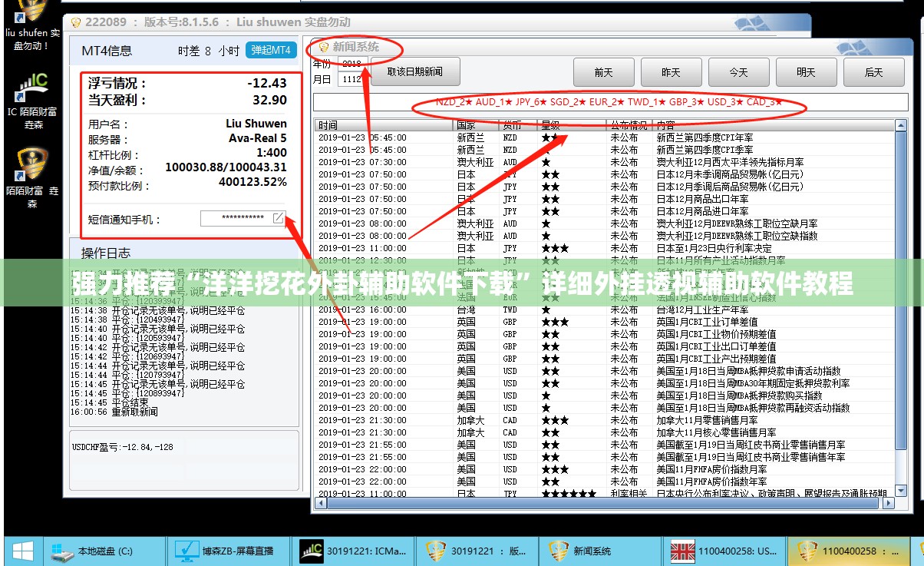
Task: Click the 年份 input showing 2019
Action: 352,64
